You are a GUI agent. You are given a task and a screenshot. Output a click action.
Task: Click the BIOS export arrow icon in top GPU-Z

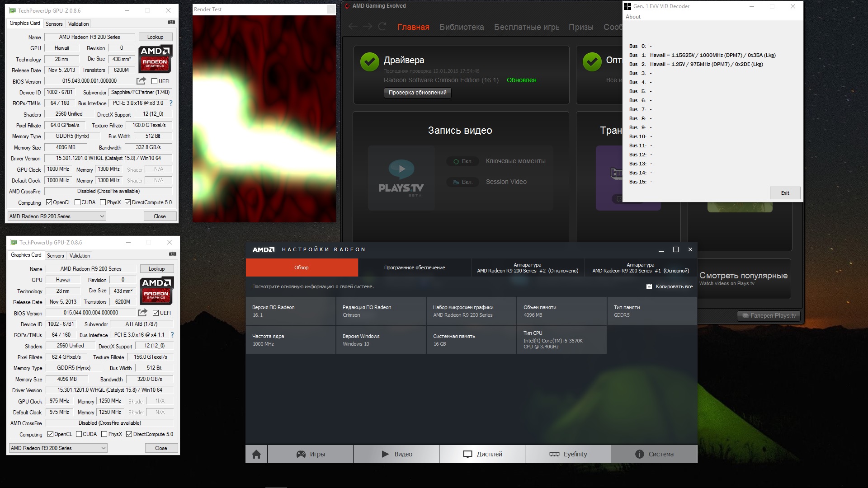pos(141,81)
